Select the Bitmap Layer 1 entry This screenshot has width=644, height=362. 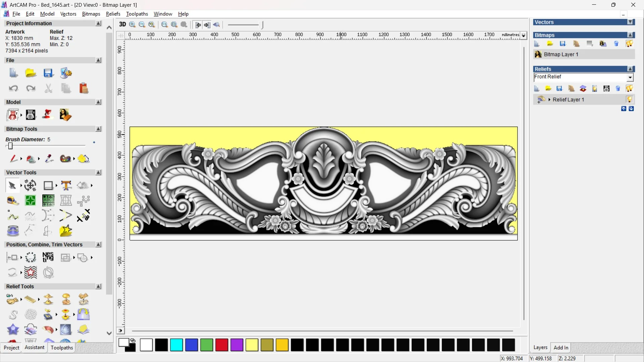561,54
